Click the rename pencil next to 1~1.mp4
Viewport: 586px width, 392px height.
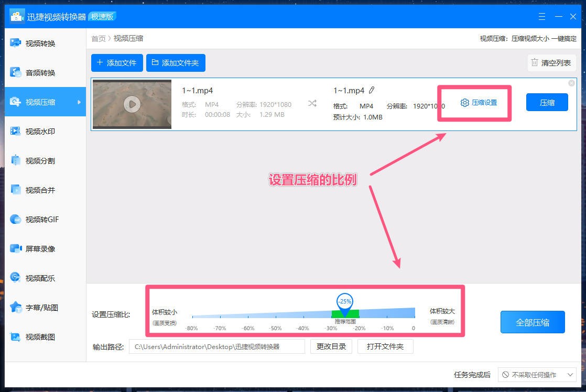click(x=372, y=90)
